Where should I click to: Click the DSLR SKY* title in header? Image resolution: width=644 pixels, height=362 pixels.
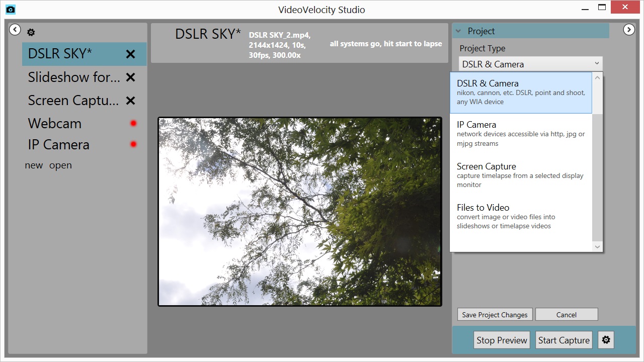pos(208,34)
